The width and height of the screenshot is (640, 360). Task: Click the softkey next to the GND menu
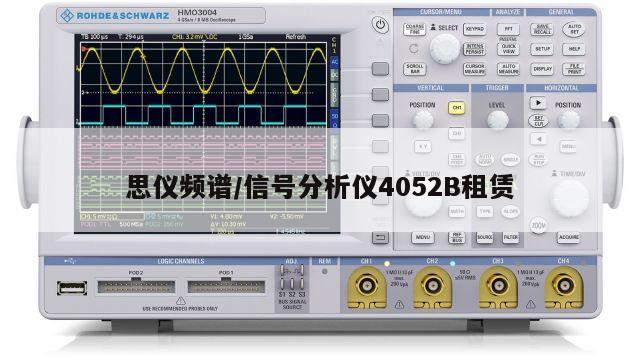380,95
